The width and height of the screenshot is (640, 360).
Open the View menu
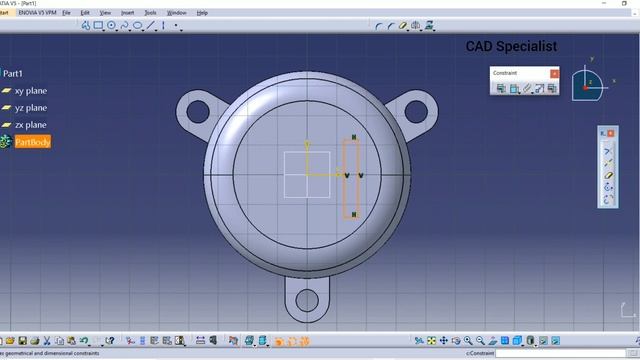coord(105,13)
